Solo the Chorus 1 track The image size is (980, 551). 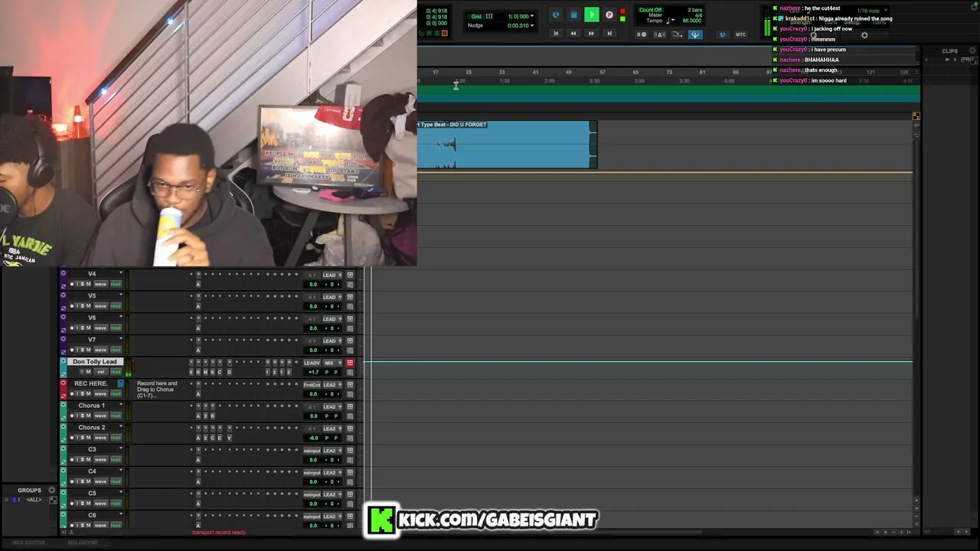(x=82, y=416)
